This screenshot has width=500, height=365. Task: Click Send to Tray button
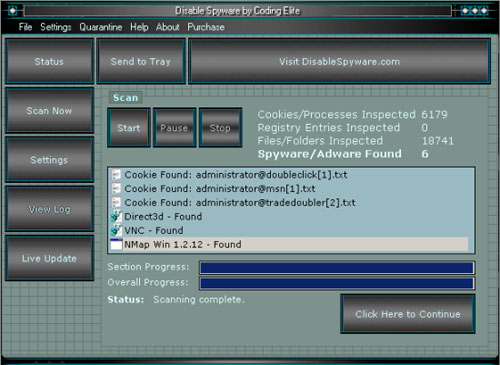(141, 61)
